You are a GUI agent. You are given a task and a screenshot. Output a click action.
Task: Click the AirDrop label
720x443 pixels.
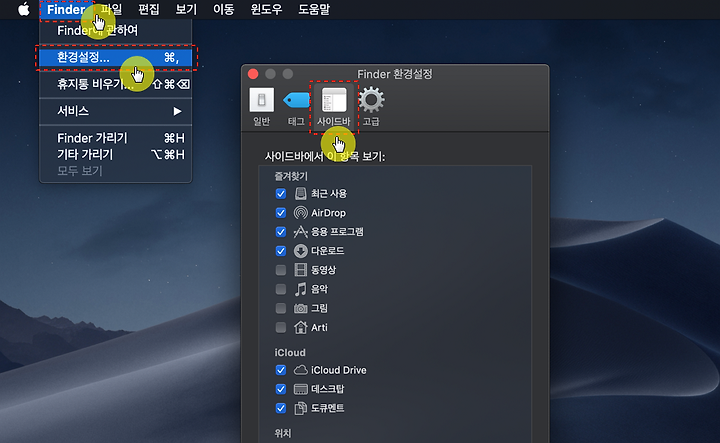pyautogui.click(x=328, y=213)
